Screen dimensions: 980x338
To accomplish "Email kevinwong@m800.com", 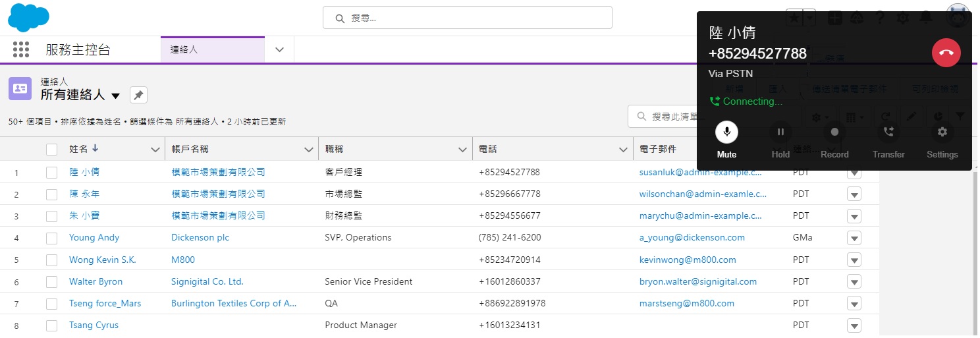I will [688, 260].
